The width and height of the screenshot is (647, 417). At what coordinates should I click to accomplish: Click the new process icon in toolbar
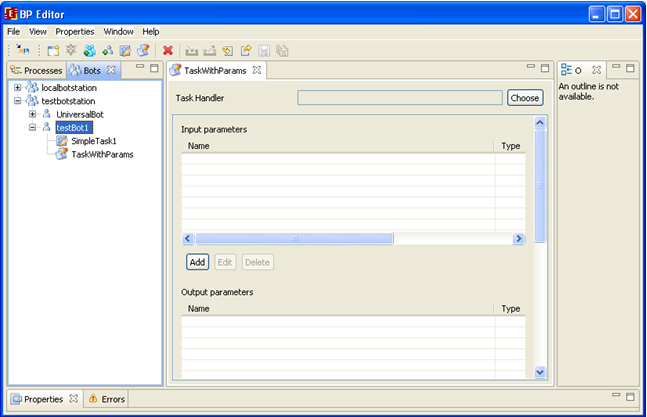coord(53,50)
